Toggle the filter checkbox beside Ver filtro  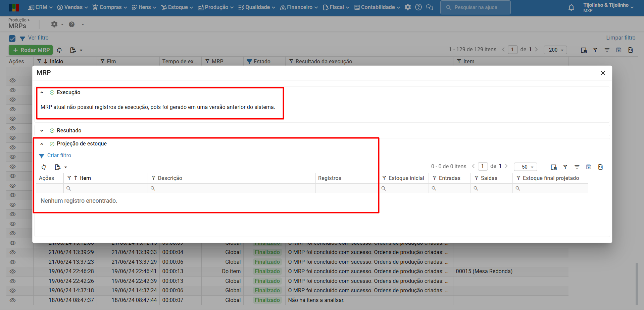(12, 39)
